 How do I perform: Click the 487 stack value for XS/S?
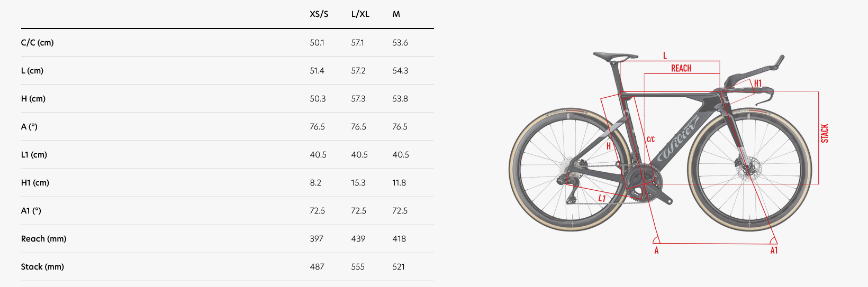[x=317, y=267]
